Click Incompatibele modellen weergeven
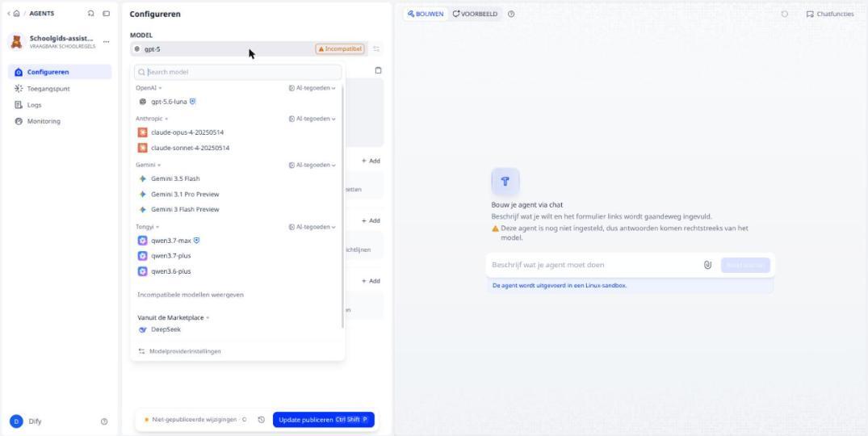The width and height of the screenshot is (868, 436). (191, 295)
